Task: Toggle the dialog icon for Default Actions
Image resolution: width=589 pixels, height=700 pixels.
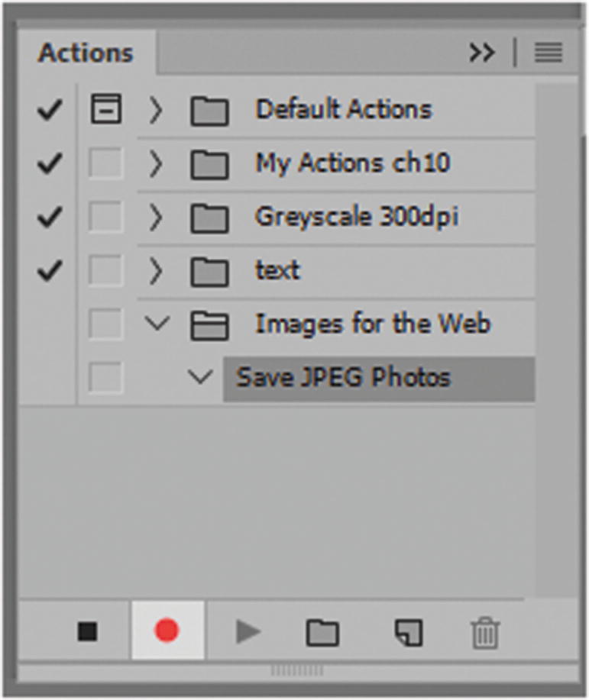Action: tap(105, 109)
